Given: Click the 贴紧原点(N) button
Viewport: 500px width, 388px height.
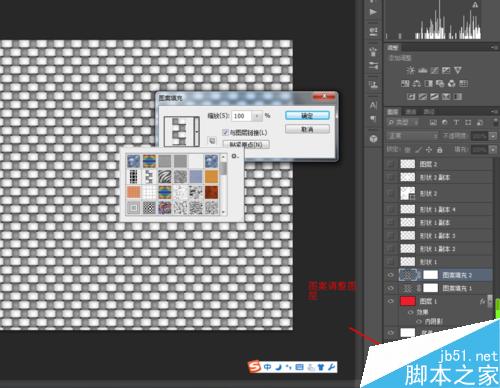Looking at the screenshot, I should [x=246, y=145].
